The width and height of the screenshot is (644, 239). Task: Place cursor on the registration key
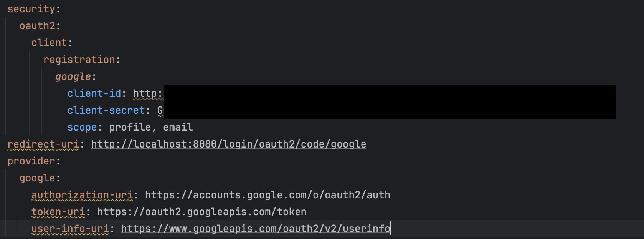click(79, 60)
